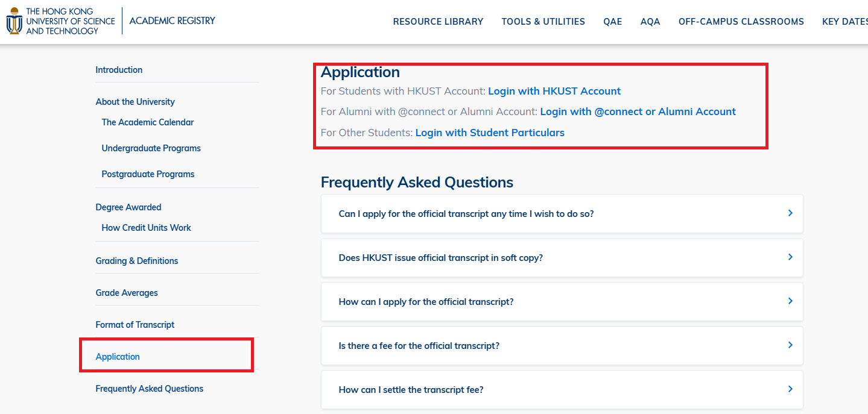Open the Resource Library menu
The height and width of the screenshot is (414, 868).
438,22
